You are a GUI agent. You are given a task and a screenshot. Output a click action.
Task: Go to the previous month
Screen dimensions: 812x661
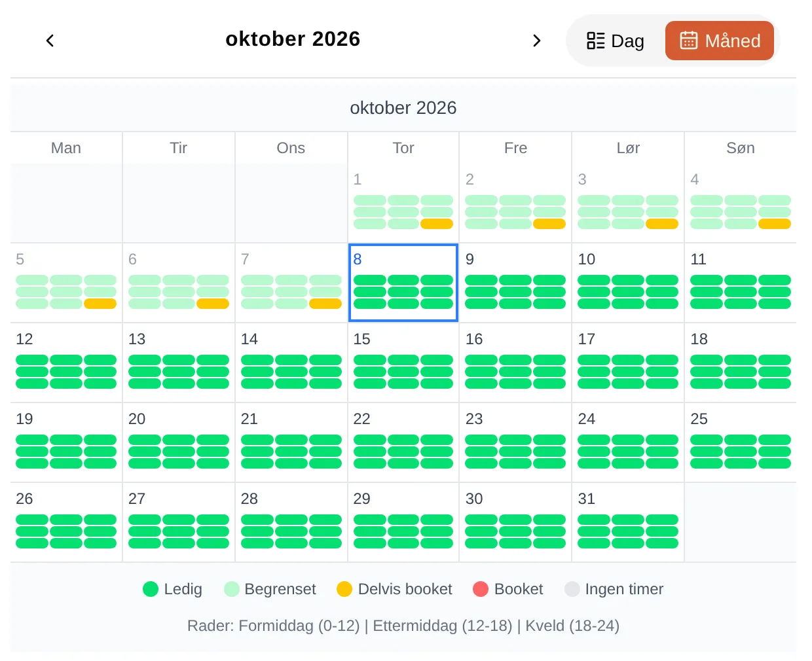(x=50, y=41)
